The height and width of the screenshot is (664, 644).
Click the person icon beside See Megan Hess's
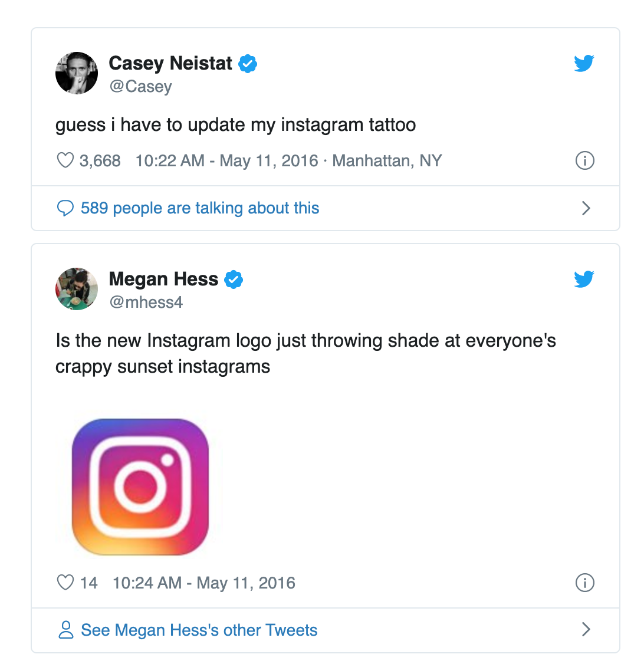[65, 630]
